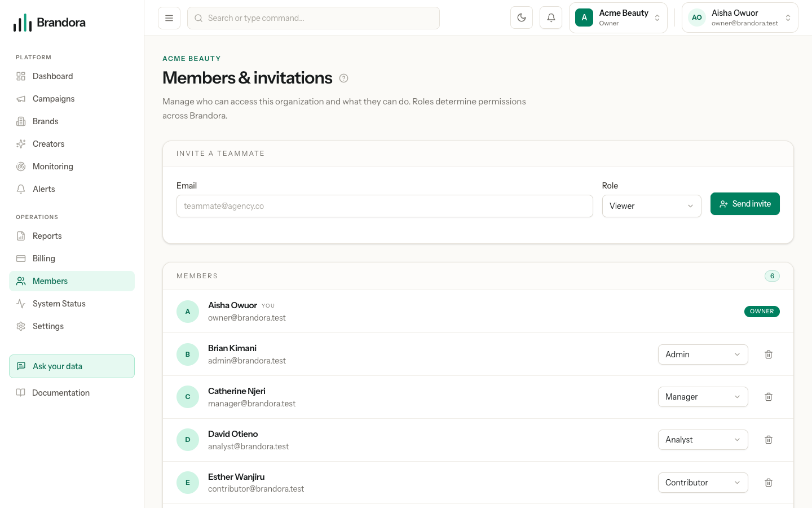Open Brian Kimani's Admin role dropdown
The width and height of the screenshot is (812, 508).
[703, 354]
